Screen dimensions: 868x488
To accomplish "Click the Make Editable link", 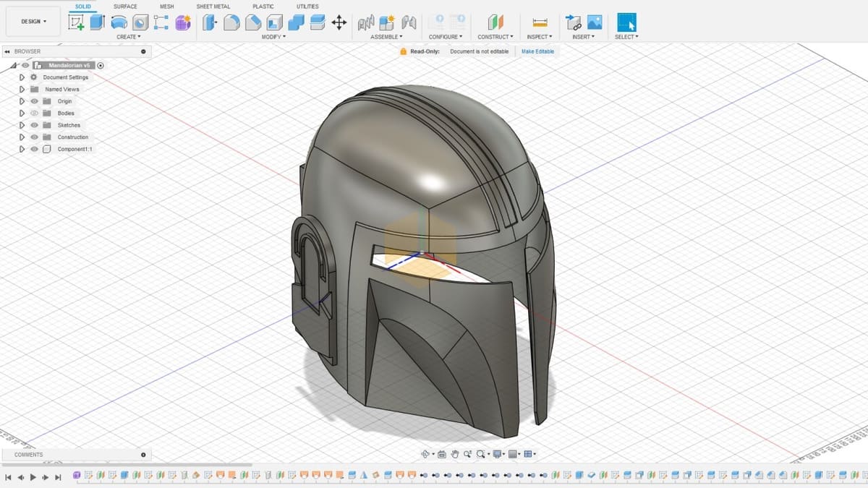I will pos(537,51).
